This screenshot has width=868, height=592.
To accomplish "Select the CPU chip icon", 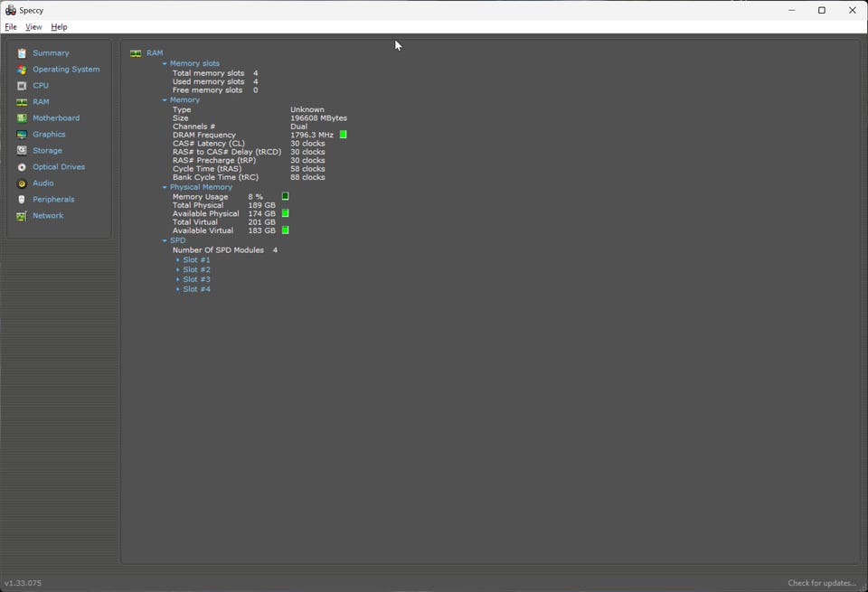I will pyautogui.click(x=22, y=86).
